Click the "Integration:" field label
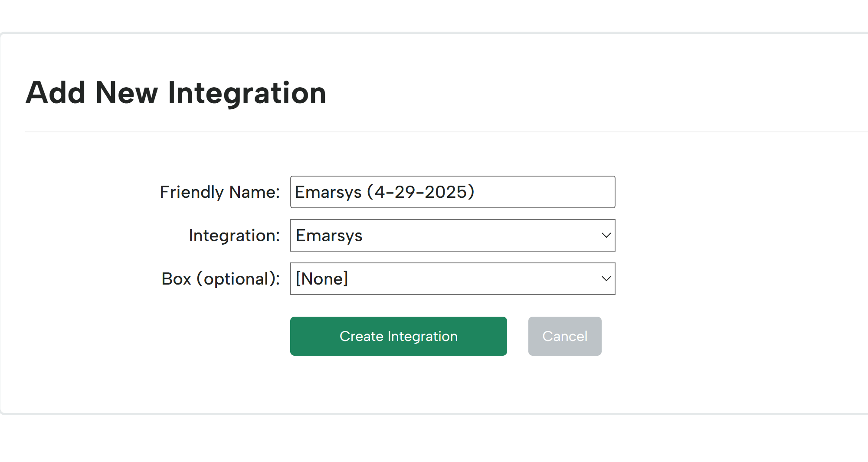Image resolution: width=868 pixels, height=462 pixels. [x=234, y=236]
